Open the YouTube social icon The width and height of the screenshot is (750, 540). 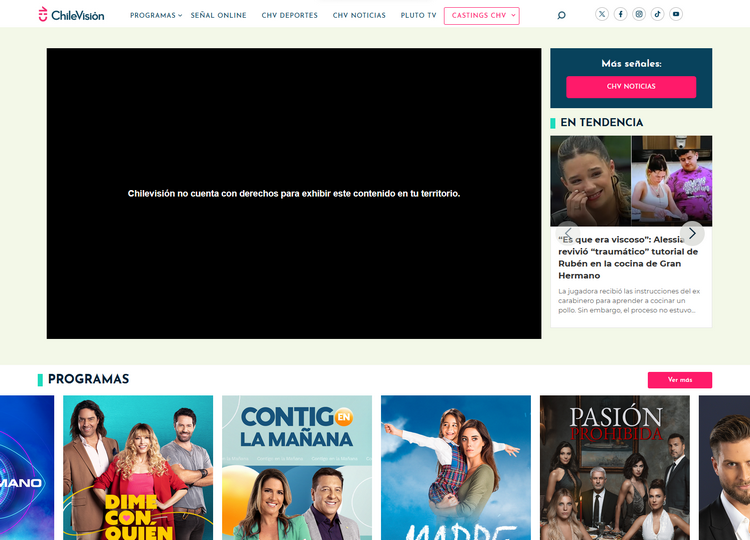[676, 14]
